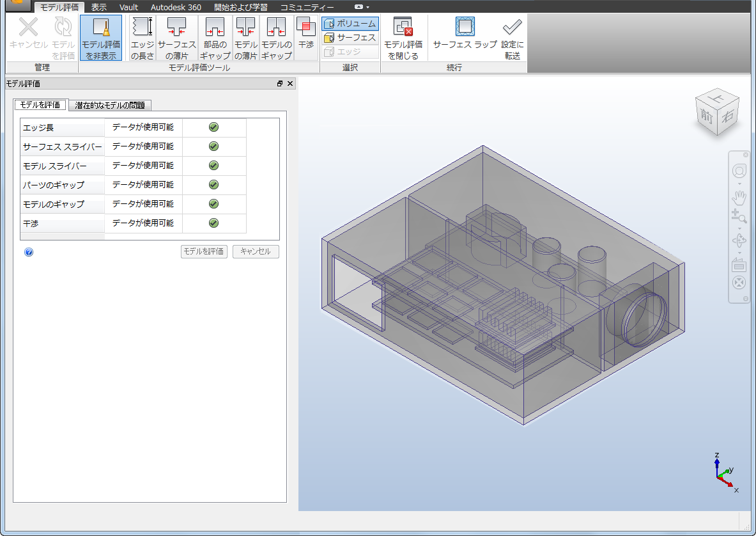
Task: Select the サーフェスの薄片 tool
Action: coord(177,38)
